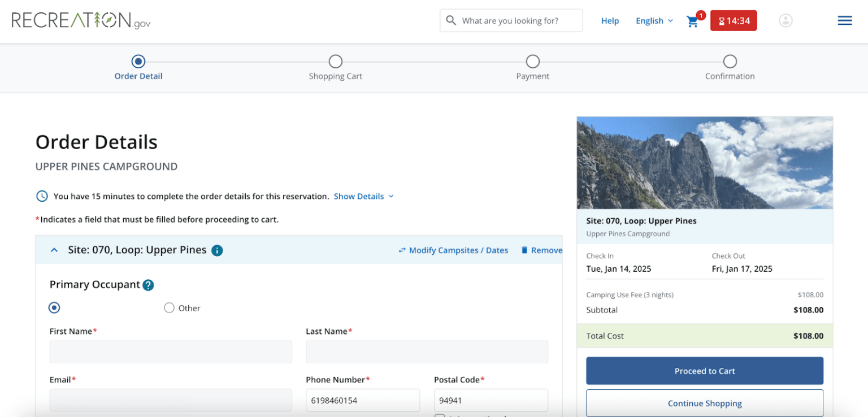The height and width of the screenshot is (417, 868).
Task: Select the Other occupant radio button
Action: coord(169,308)
